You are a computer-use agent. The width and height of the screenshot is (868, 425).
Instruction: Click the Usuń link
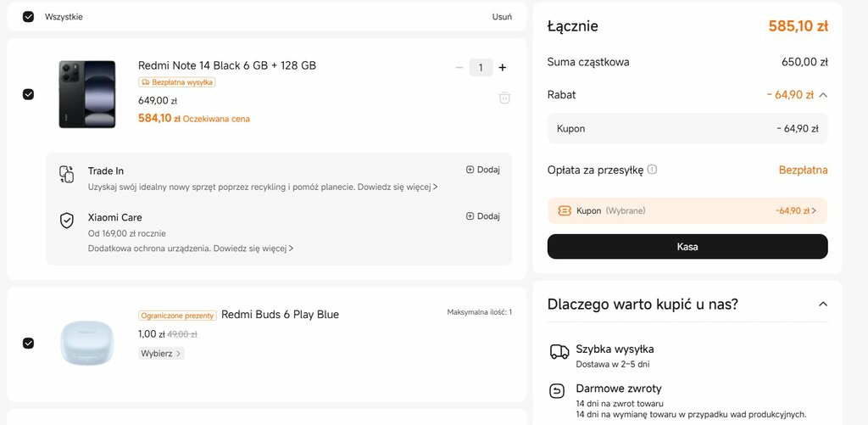coord(502,17)
